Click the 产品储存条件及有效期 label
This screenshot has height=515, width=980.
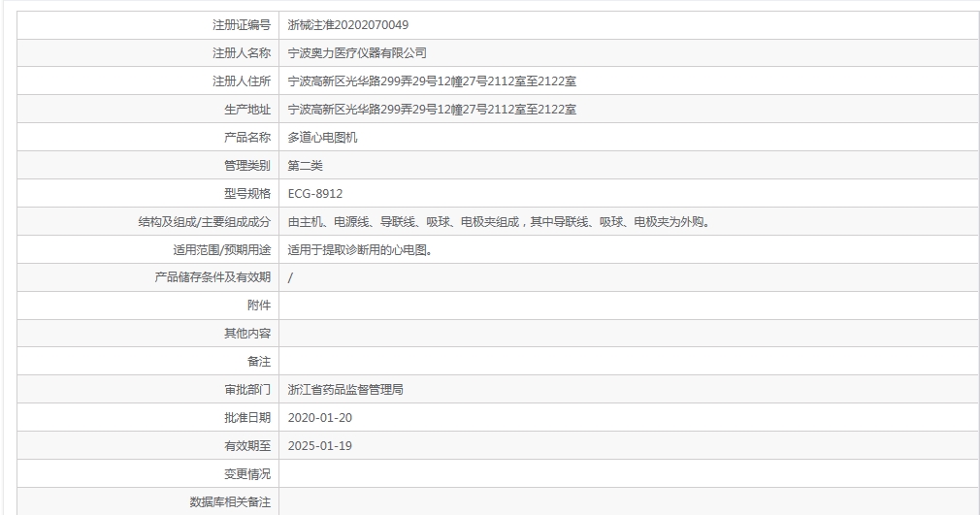tap(212, 276)
